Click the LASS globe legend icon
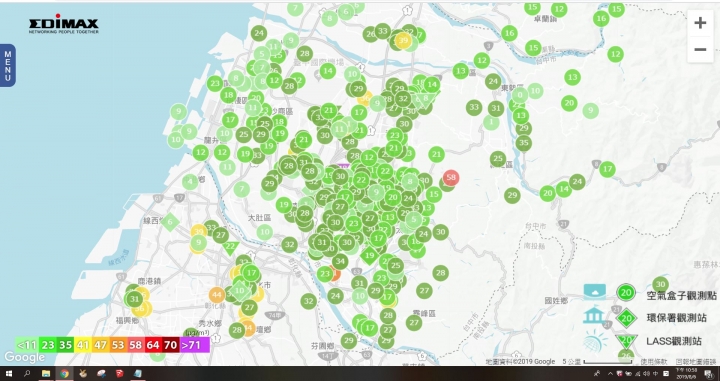Image resolution: width=720 pixels, height=381 pixels. click(x=596, y=341)
